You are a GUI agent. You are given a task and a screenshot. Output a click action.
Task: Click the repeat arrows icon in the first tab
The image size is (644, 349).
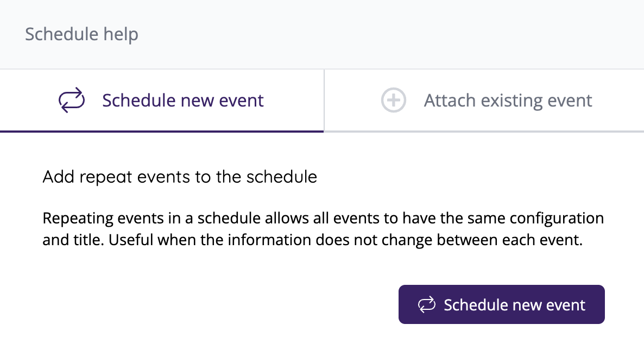pos(72,101)
